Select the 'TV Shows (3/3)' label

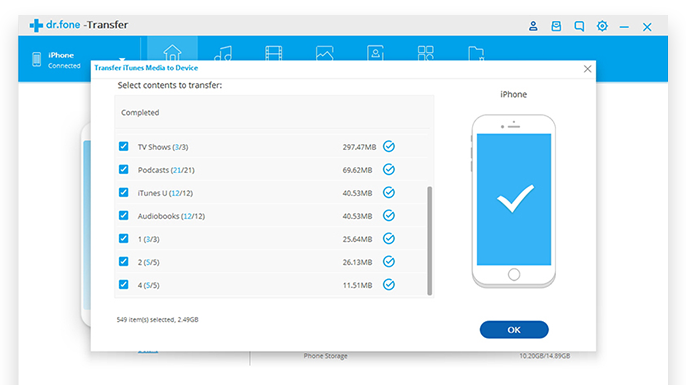[163, 147]
